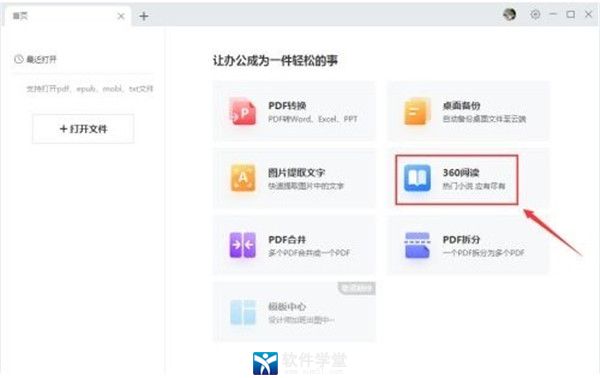Click the 图片提取文字 title text
The height and width of the screenshot is (378, 600).
coord(296,173)
